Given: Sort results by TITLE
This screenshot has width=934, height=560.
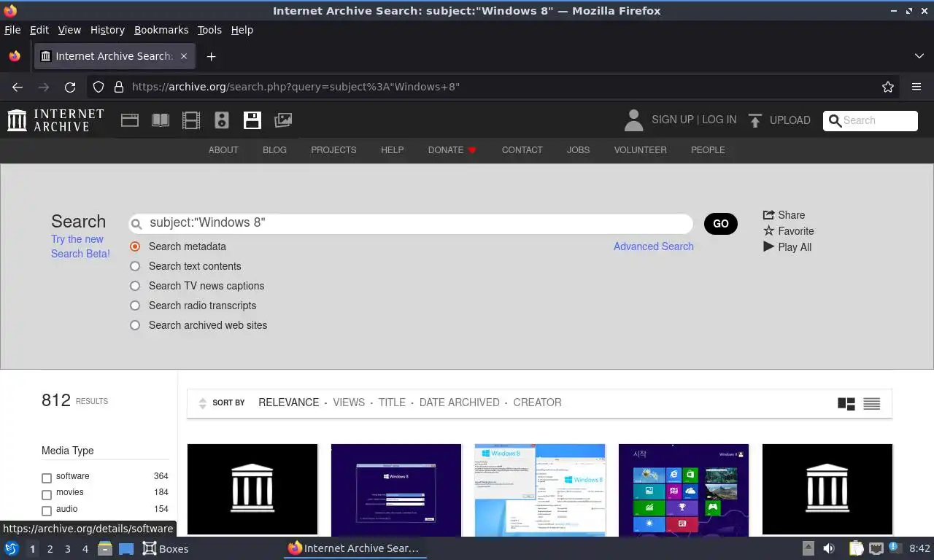Looking at the screenshot, I should [x=392, y=402].
